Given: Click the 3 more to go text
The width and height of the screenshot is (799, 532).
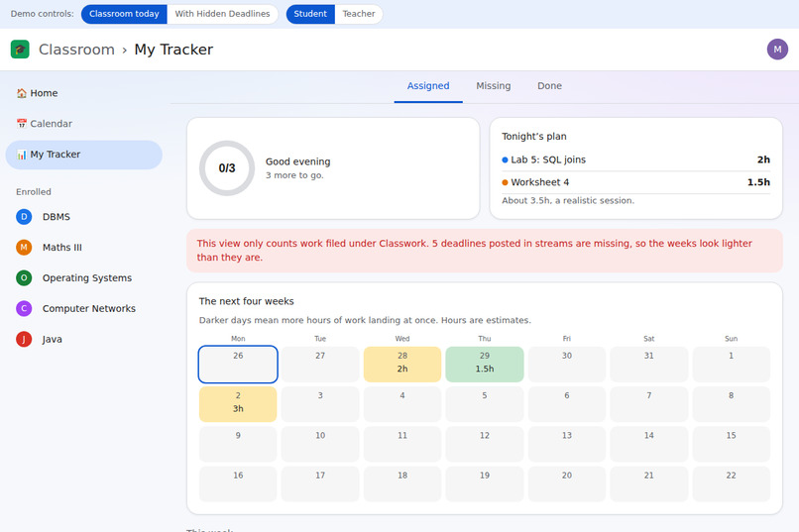Looking at the screenshot, I should point(294,175).
